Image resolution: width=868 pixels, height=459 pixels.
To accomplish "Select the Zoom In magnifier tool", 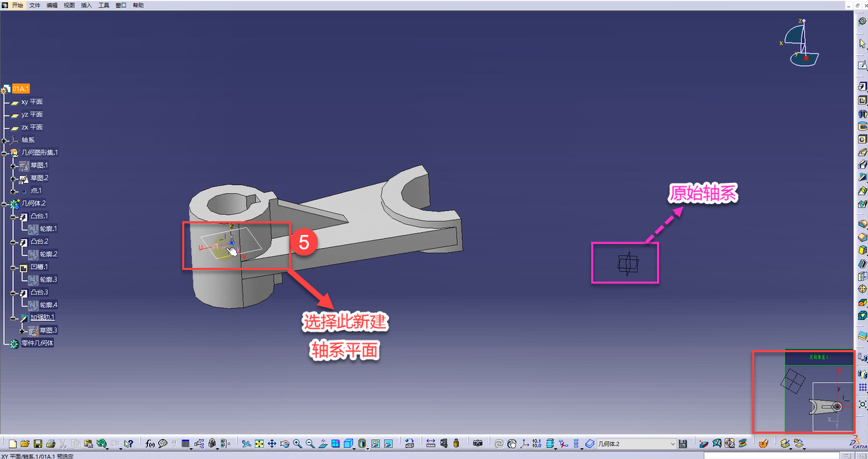I will pos(297,444).
